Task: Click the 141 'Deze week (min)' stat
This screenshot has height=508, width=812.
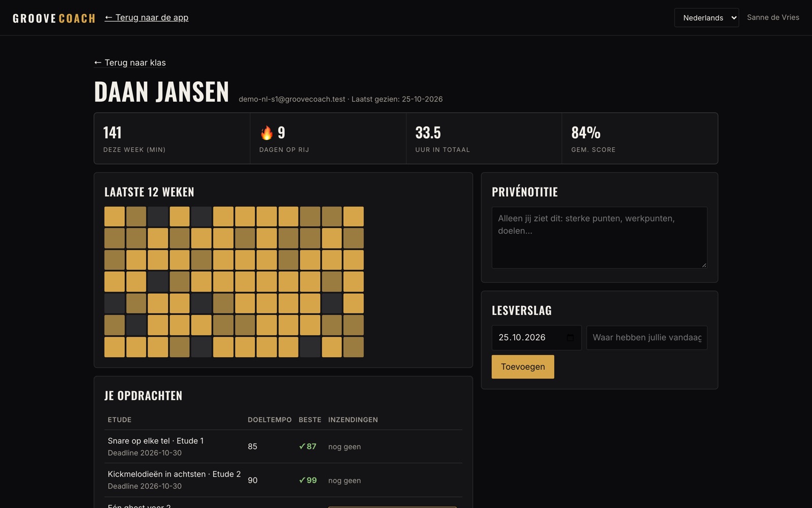Action: [172, 138]
